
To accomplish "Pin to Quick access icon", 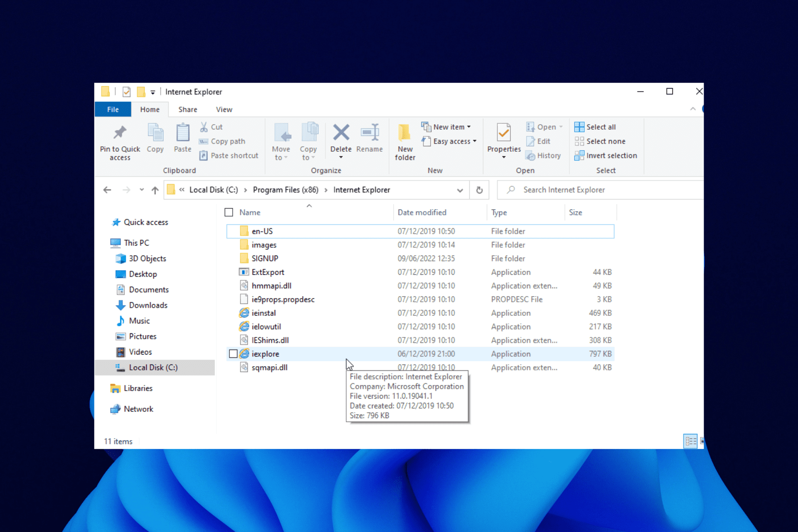I will coord(120,133).
